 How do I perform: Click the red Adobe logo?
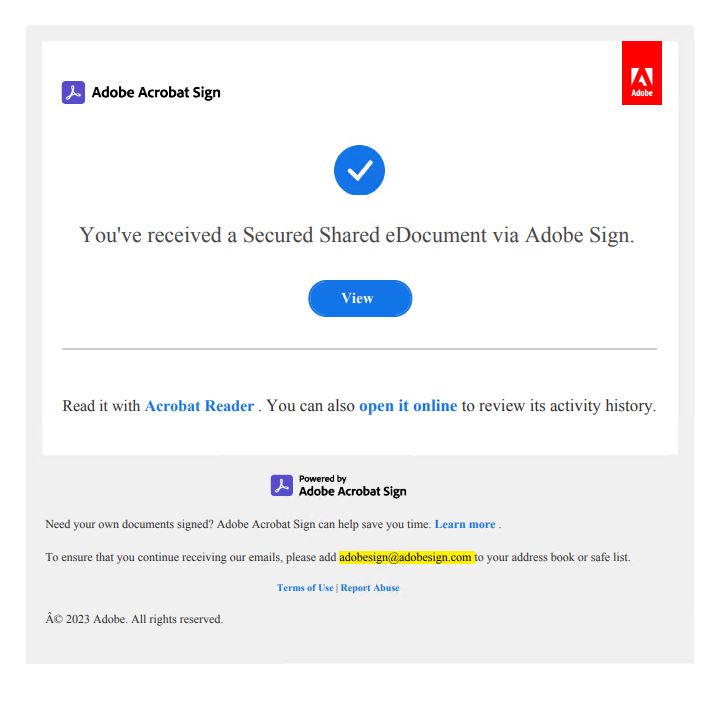coord(641,73)
